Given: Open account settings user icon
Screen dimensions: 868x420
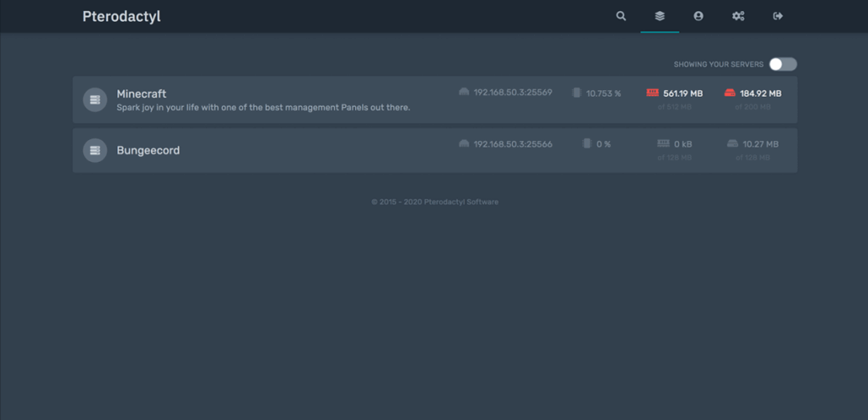Looking at the screenshot, I should point(698,16).
